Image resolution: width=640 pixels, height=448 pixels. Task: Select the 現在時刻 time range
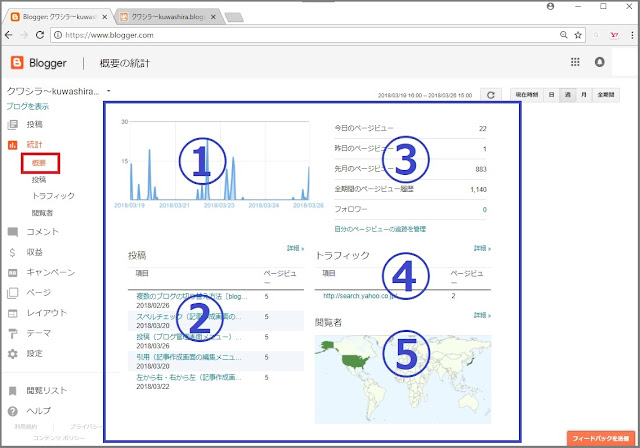point(527,95)
